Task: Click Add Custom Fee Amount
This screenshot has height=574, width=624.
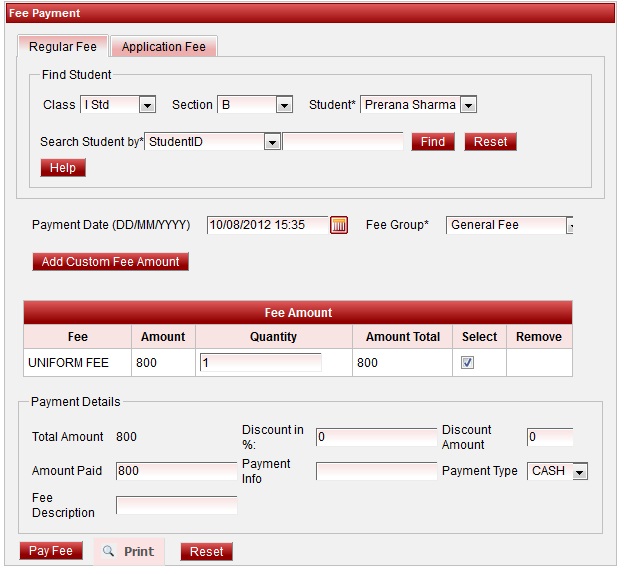Action: pyautogui.click(x=110, y=262)
